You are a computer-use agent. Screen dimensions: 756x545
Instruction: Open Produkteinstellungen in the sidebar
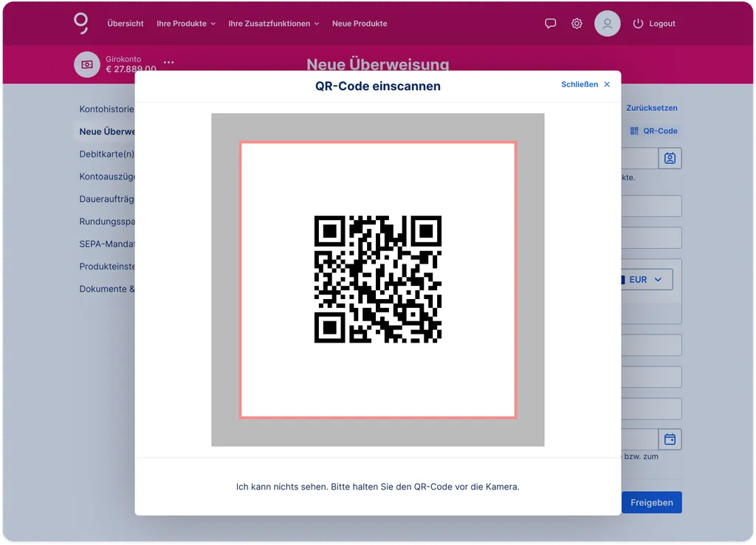tap(107, 267)
